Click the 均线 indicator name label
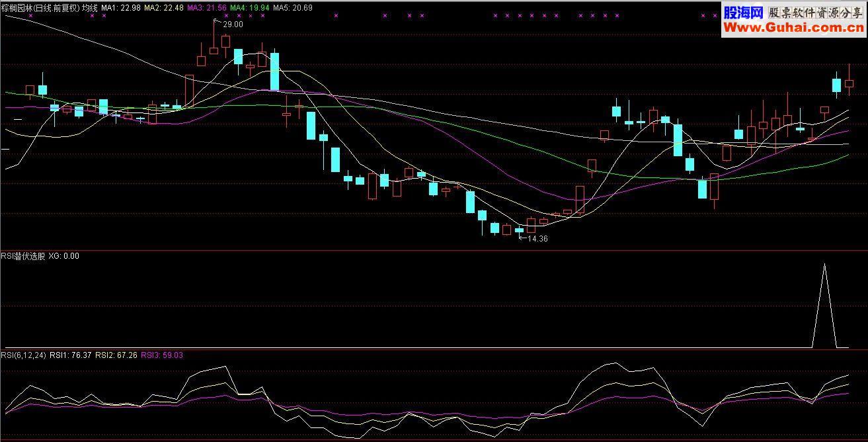868x442 pixels. click(x=90, y=8)
